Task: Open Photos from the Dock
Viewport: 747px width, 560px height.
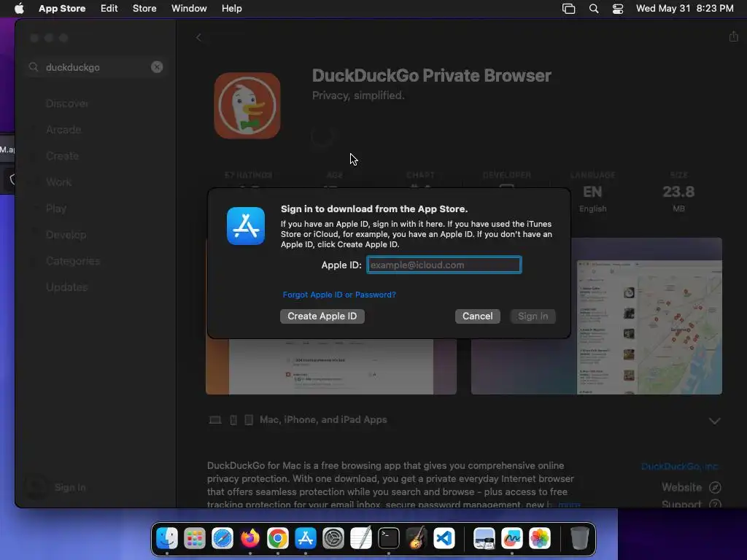Action: click(x=539, y=539)
